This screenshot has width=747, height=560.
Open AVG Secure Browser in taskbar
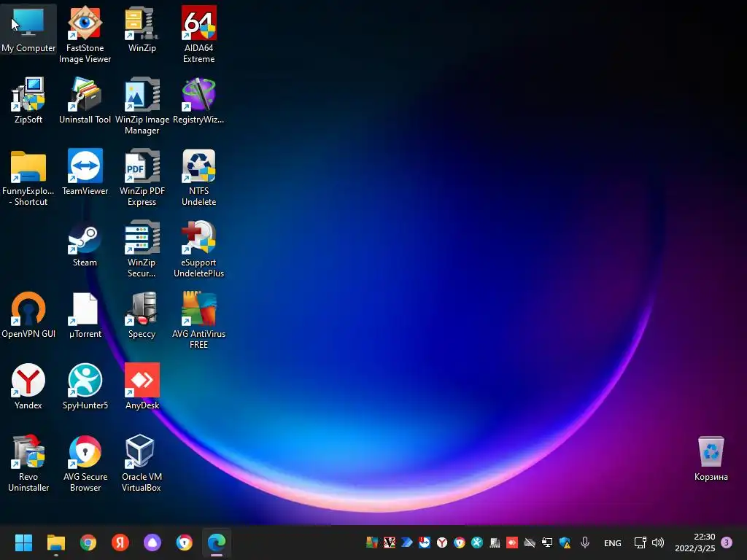pyautogui.click(x=185, y=542)
